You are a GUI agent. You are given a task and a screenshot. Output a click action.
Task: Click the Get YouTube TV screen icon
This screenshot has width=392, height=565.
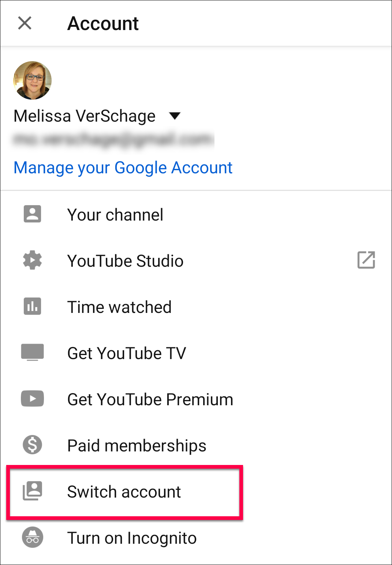[x=33, y=352]
